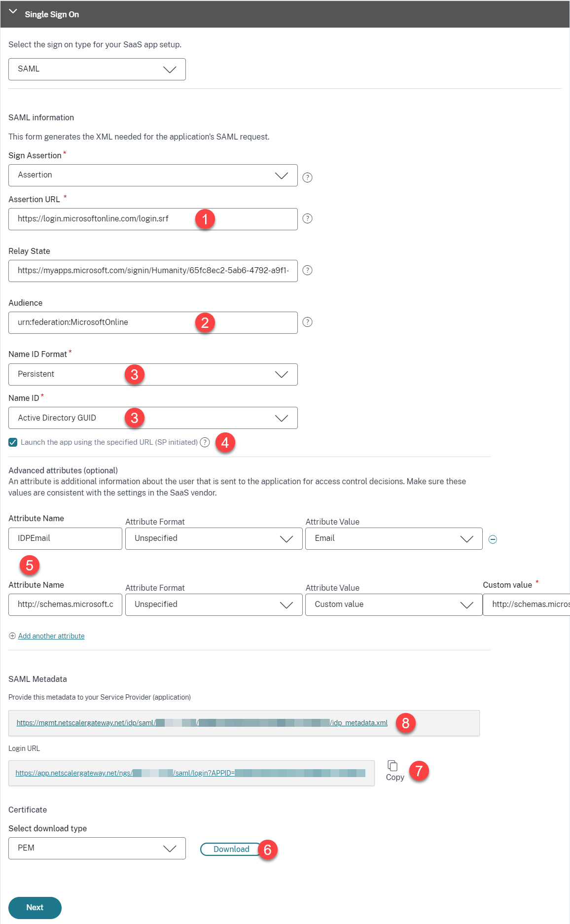Click help icon beside Assertion URL field
The height and width of the screenshot is (924, 570).
307,218
